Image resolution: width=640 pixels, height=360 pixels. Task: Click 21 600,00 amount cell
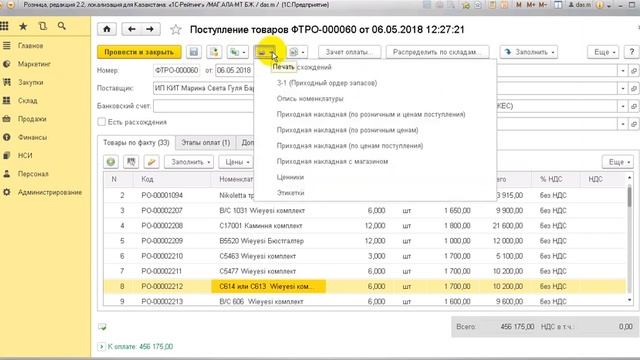508,226
